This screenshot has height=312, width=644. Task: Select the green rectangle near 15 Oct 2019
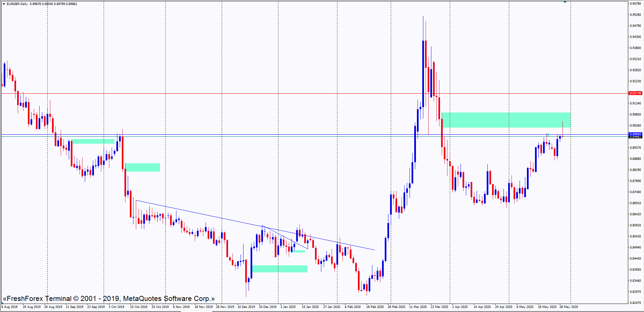tap(143, 167)
